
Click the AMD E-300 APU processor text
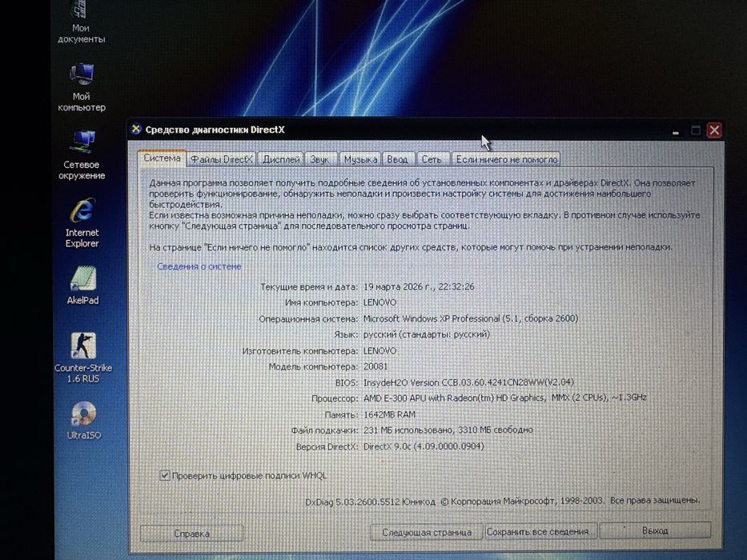tap(505, 398)
